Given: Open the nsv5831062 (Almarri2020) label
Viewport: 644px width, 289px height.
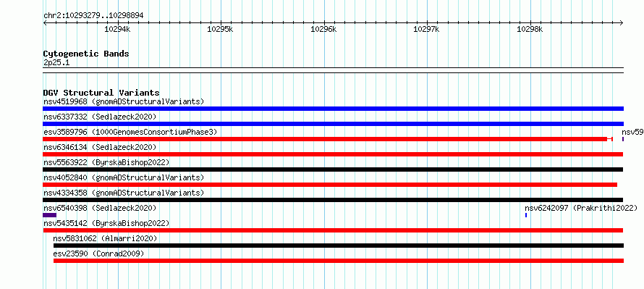Looking at the screenshot, I should tap(105, 238).
